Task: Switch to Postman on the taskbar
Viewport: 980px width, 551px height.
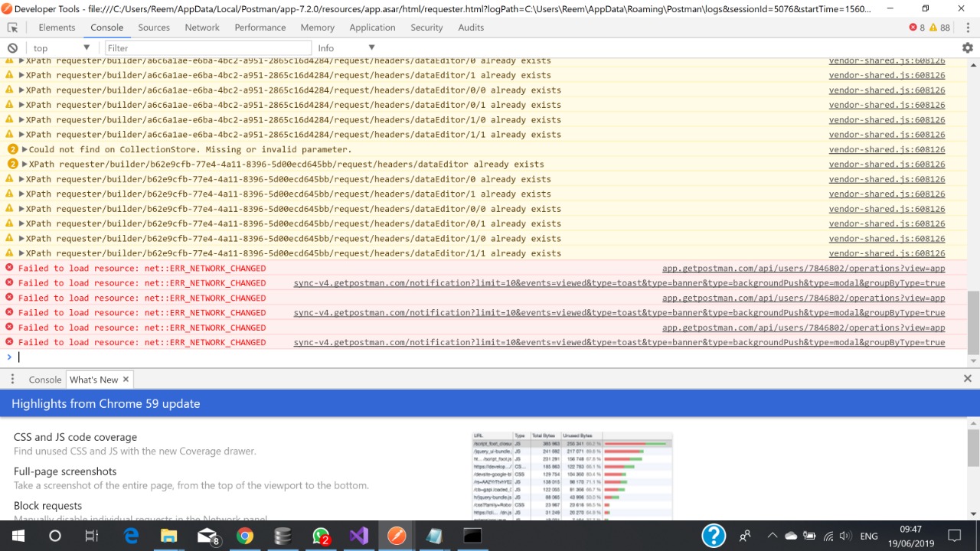Action: tap(397, 536)
